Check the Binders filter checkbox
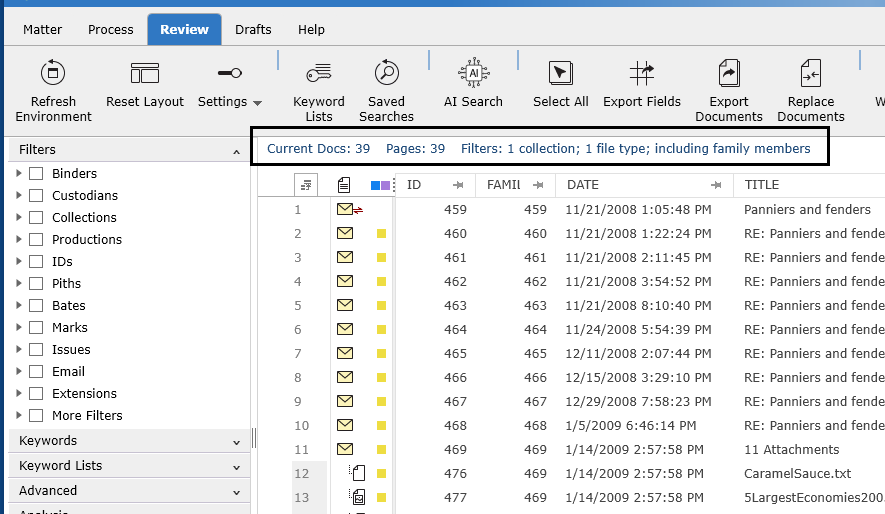The image size is (885, 514). [36, 173]
